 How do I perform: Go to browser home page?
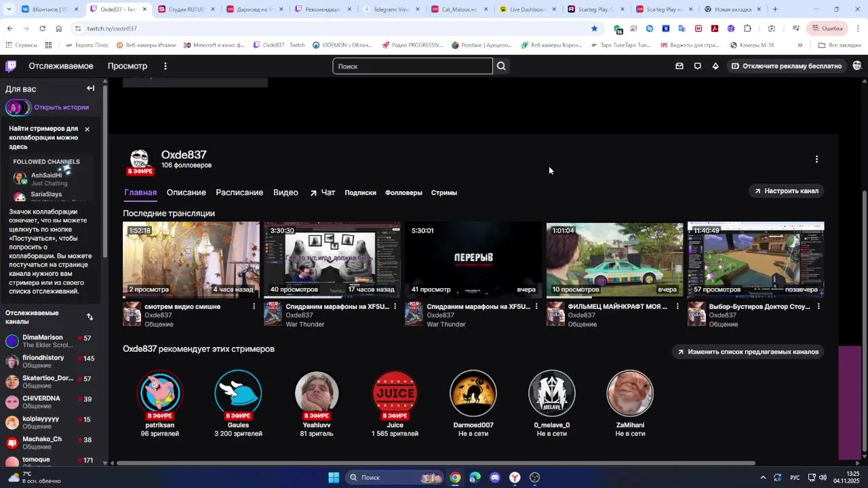click(58, 28)
